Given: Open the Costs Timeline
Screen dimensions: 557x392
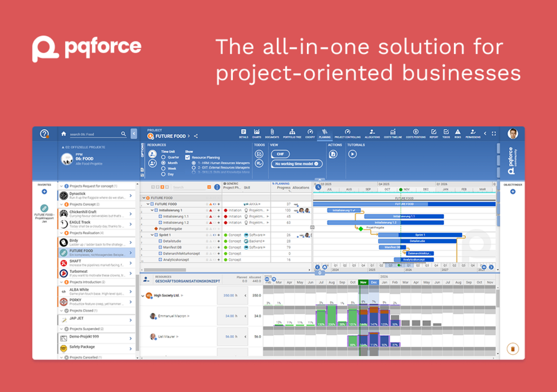Looking at the screenshot, I should 392,133.
